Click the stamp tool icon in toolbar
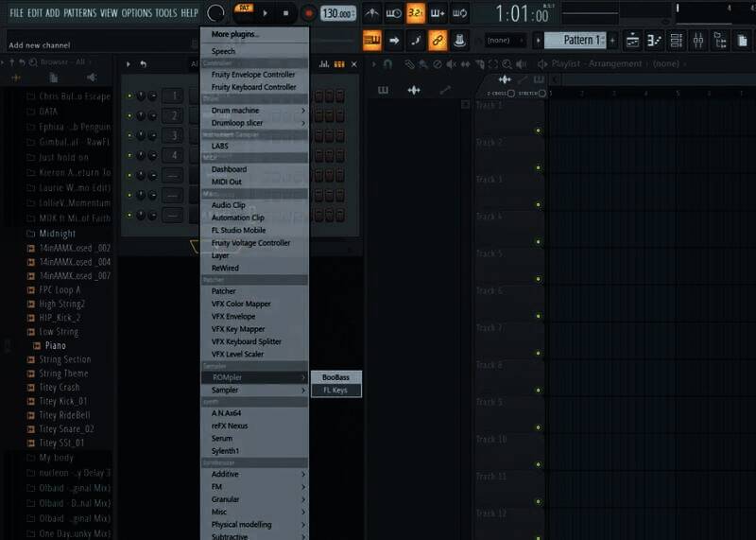The width and height of the screenshot is (756, 540). point(459,41)
